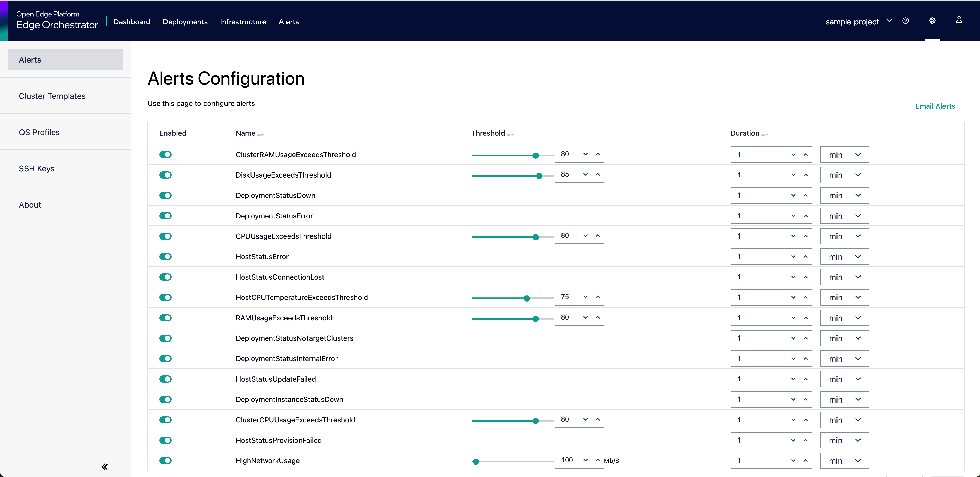Image resolution: width=980 pixels, height=477 pixels.
Task: Click the Infrastructure navigation link
Action: pos(243,22)
